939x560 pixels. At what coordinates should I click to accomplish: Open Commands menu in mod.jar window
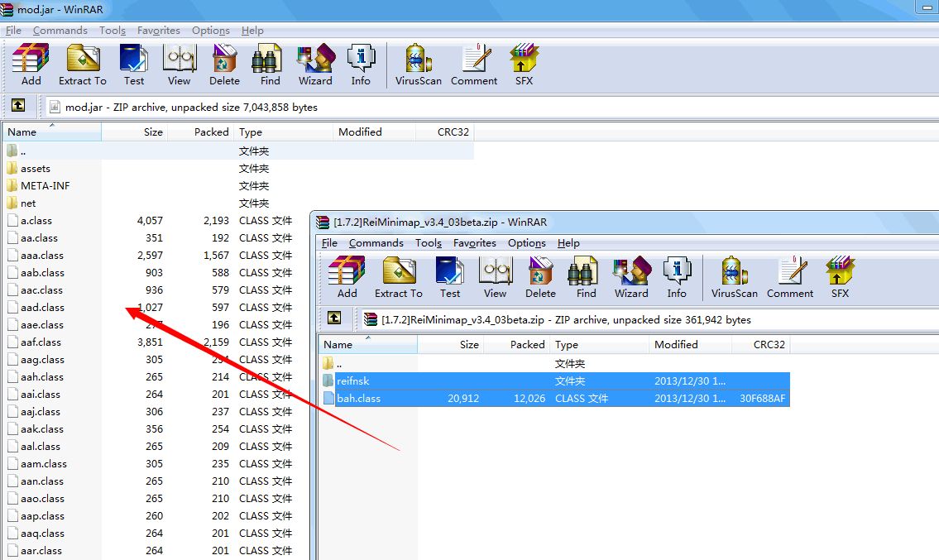(60, 31)
